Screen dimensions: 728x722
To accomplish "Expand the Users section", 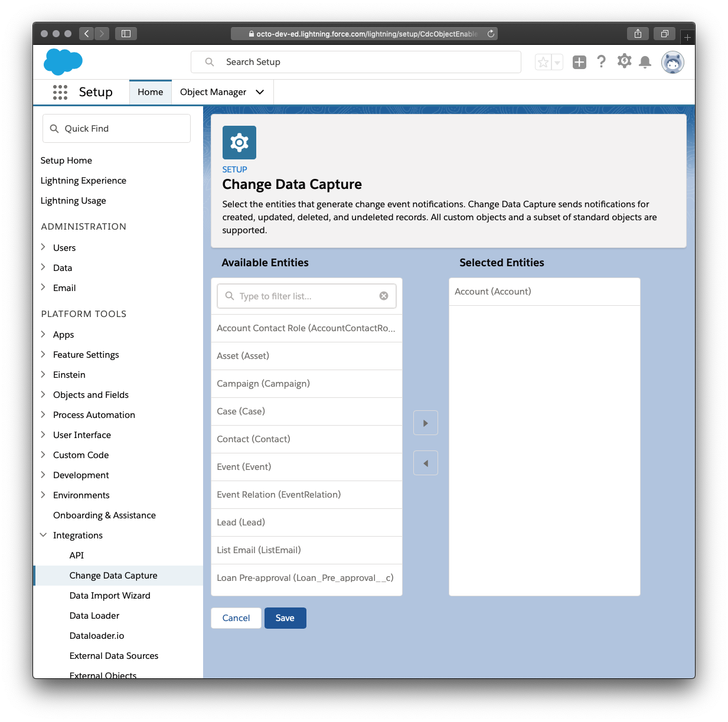I will point(43,247).
